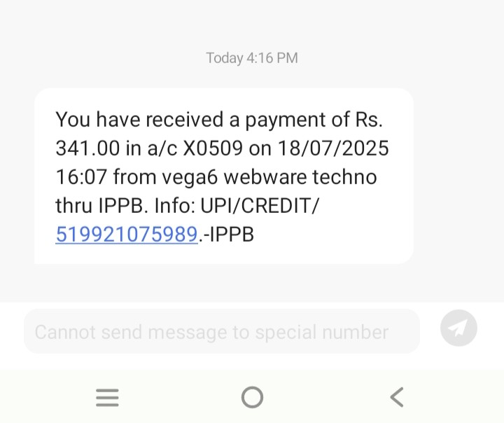Tap the 'thru IPPB. Info:' text
504x423 pixels.
pyautogui.click(x=125, y=206)
